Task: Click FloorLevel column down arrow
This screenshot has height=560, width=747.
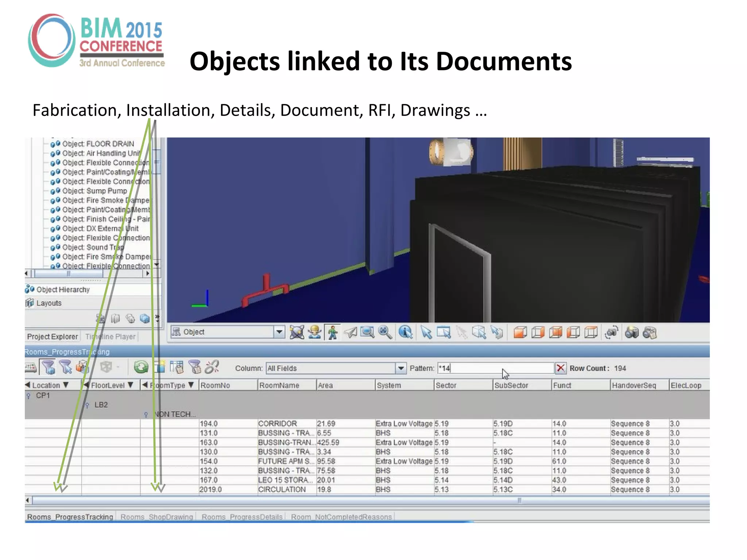Action: (x=131, y=385)
